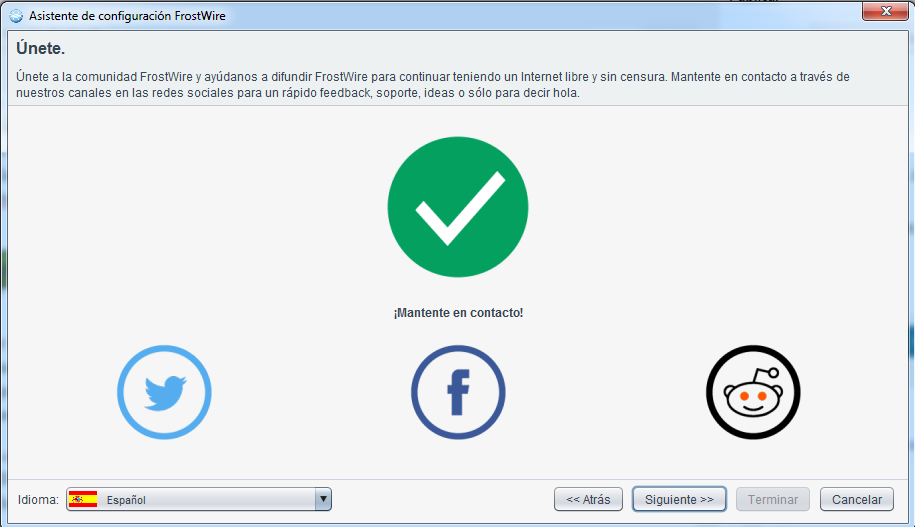Open the Idioma language dropdown
This screenshot has width=915, height=527.
(199, 500)
